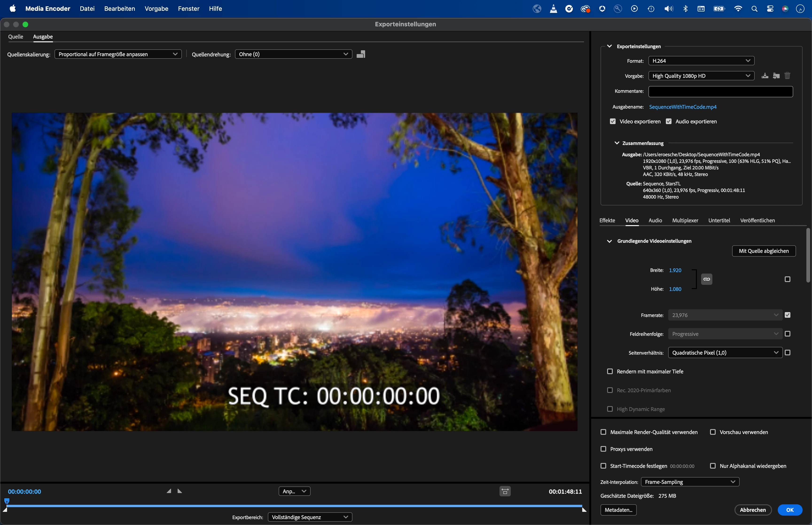Open the Quellenskalierung dropdown
The height and width of the screenshot is (525, 812).
point(118,54)
